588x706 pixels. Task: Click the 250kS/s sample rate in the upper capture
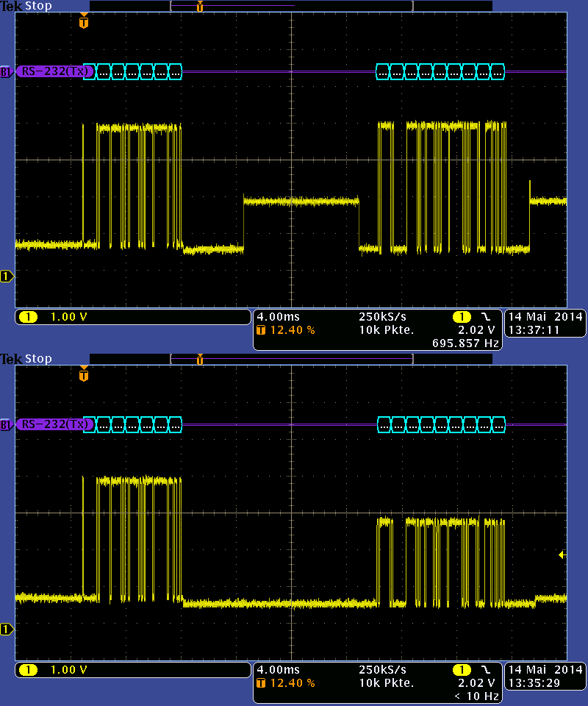tap(383, 317)
